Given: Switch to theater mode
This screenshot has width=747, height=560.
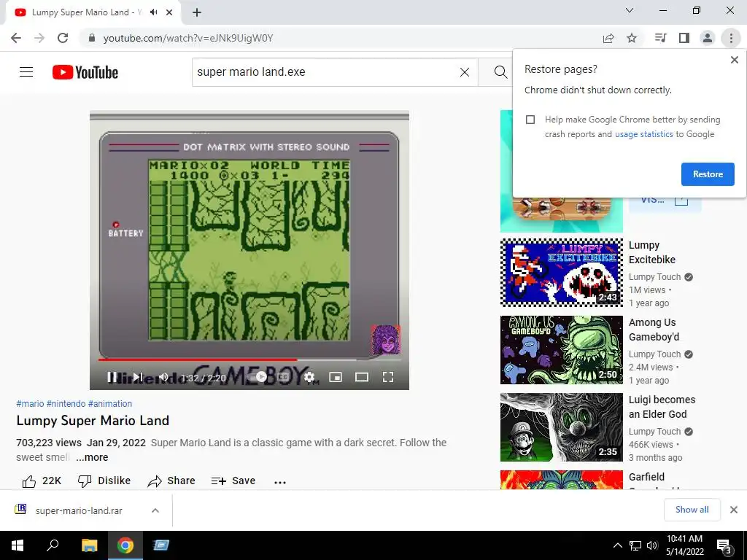Looking at the screenshot, I should click(x=362, y=377).
